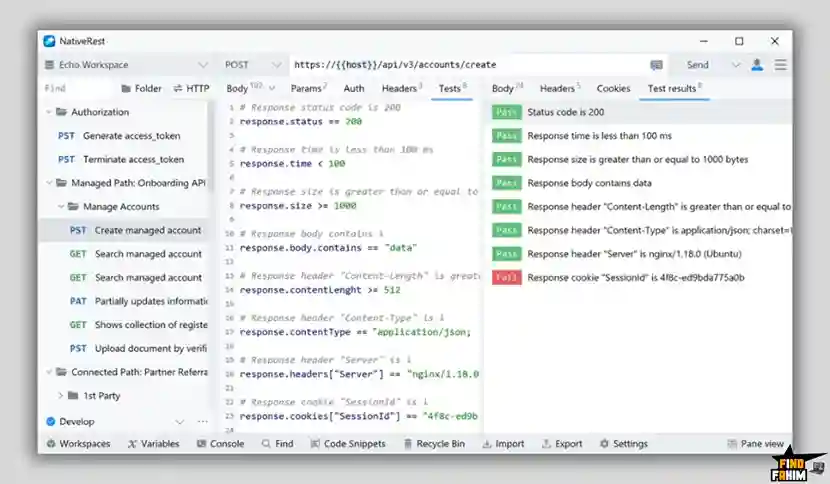This screenshot has height=484, width=830.
Task: Click code line response.contentLenght >= 512
Action: pos(320,290)
